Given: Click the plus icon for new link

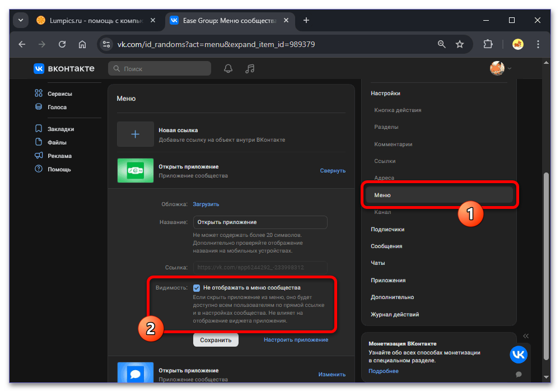Looking at the screenshot, I should coord(136,134).
